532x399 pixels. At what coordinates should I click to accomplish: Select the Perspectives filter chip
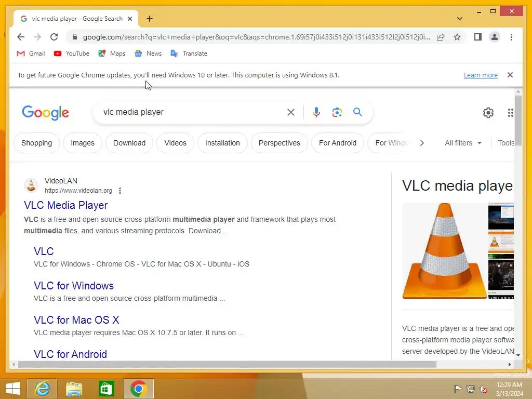coord(279,143)
